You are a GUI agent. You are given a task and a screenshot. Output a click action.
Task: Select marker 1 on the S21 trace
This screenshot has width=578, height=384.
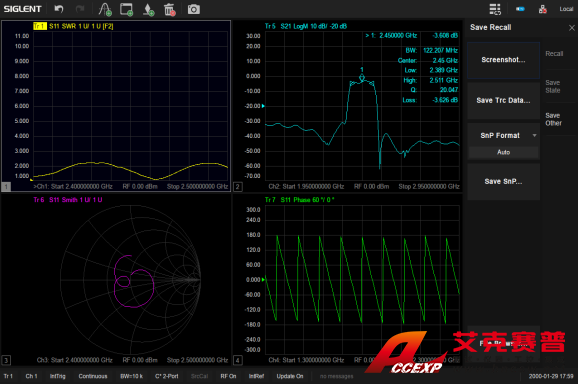[362, 77]
